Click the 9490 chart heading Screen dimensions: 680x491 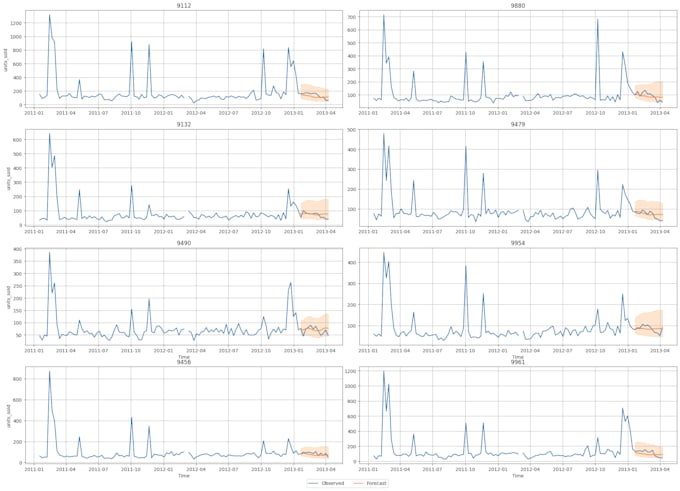[184, 243]
